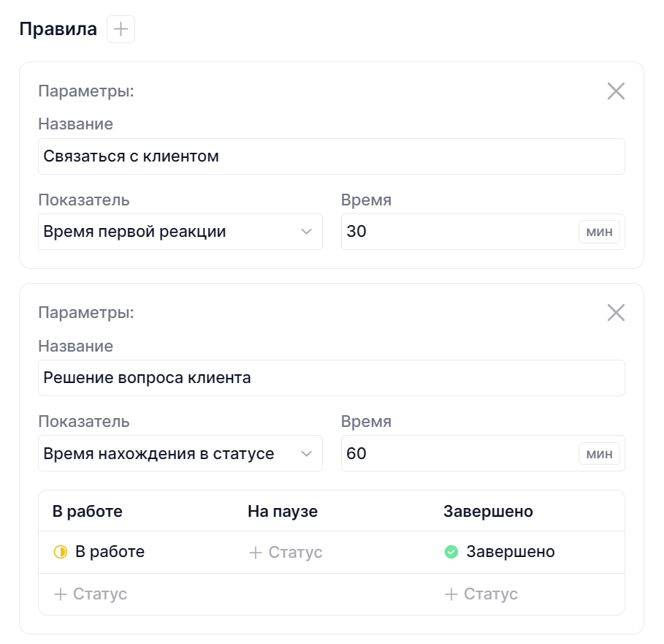Open the Время нахождения в статусе dropdown
The image size is (664, 644).
[x=180, y=454]
